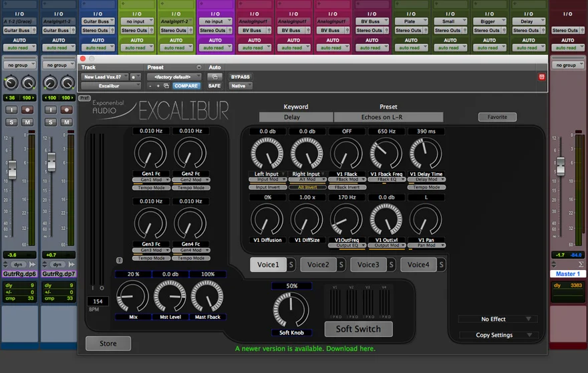Open the factory default preset dropdown
The image size is (588, 373).
[174, 77]
